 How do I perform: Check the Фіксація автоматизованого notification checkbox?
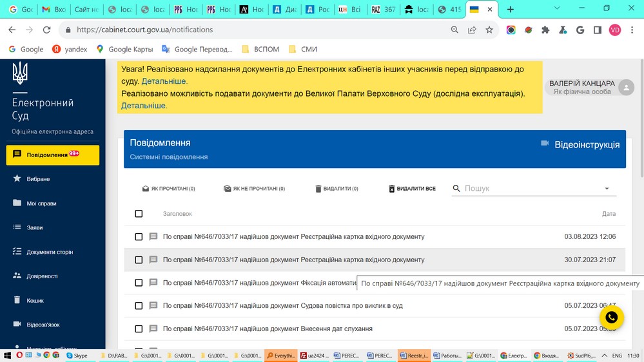139,283
